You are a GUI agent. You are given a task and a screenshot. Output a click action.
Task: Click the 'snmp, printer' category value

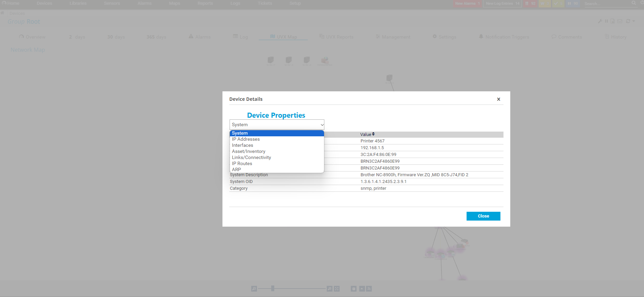pyautogui.click(x=373, y=188)
